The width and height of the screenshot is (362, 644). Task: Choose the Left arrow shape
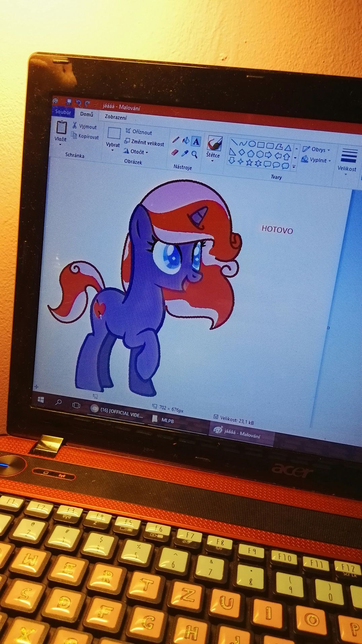click(278, 156)
